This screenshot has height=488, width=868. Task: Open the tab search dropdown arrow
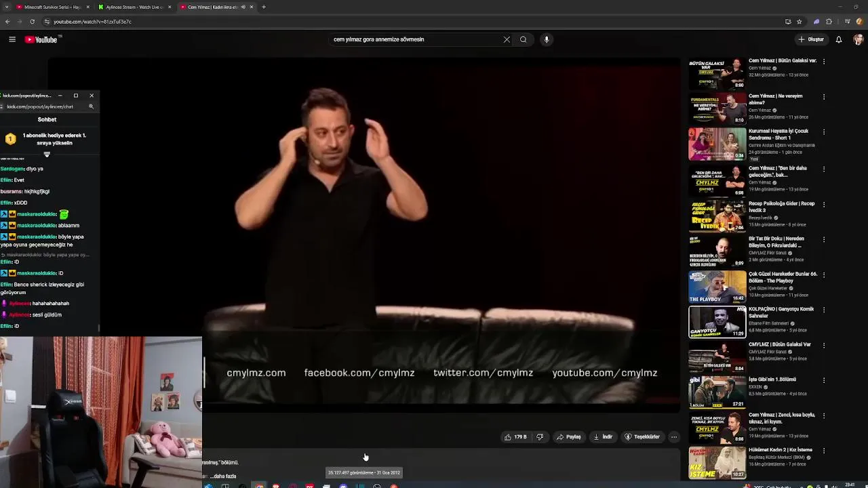(x=5, y=7)
